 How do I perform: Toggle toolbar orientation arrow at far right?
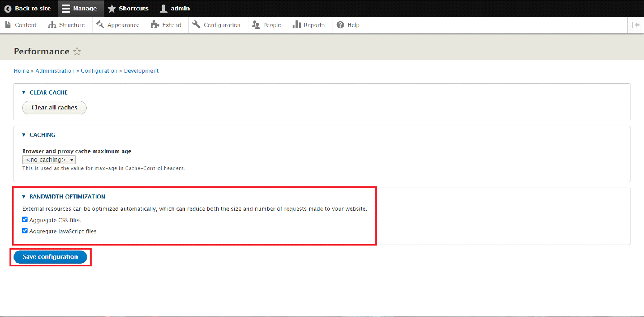point(636,25)
